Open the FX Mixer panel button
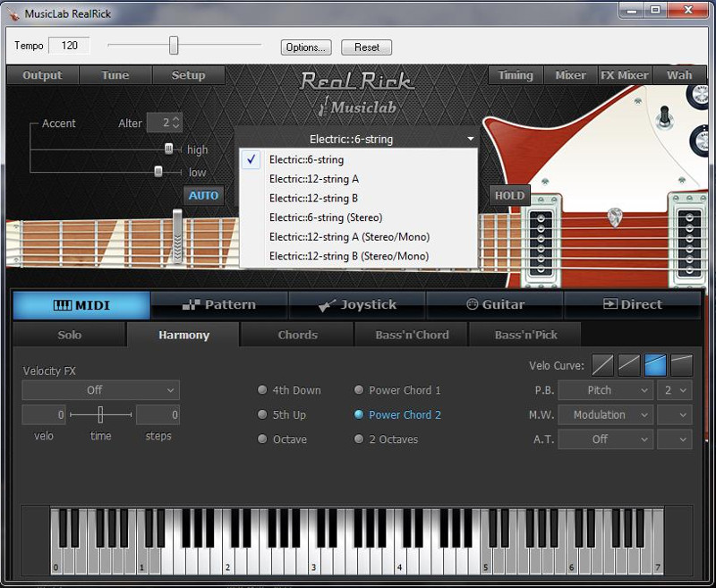 pos(625,75)
